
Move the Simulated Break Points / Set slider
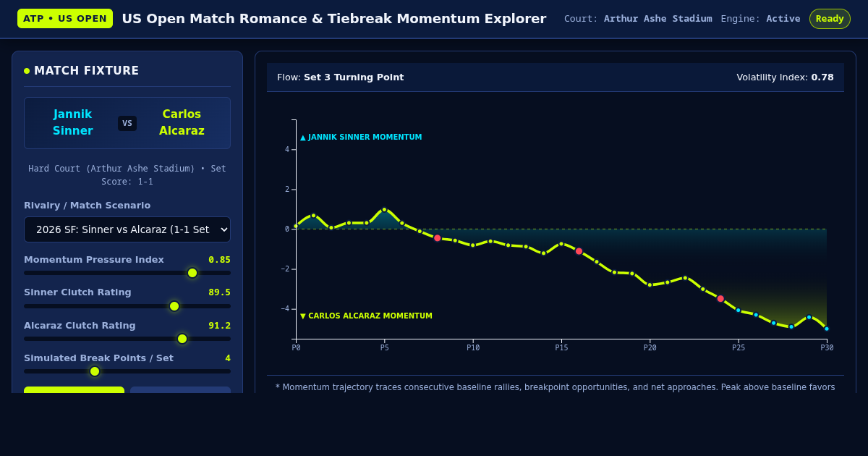(x=127, y=371)
